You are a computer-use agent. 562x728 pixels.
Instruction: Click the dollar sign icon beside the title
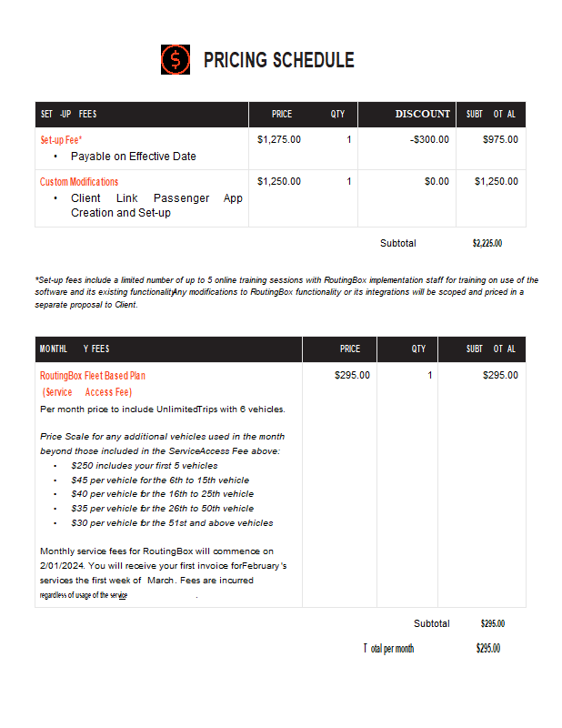pyautogui.click(x=176, y=60)
